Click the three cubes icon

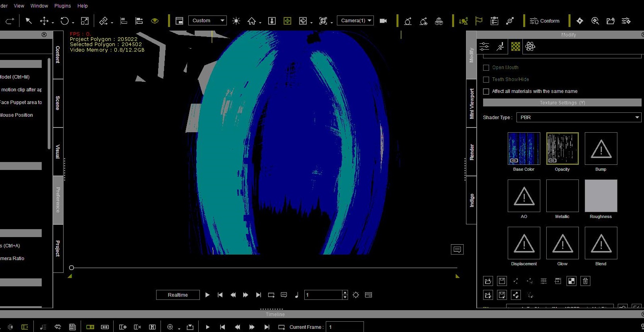(x=439, y=21)
